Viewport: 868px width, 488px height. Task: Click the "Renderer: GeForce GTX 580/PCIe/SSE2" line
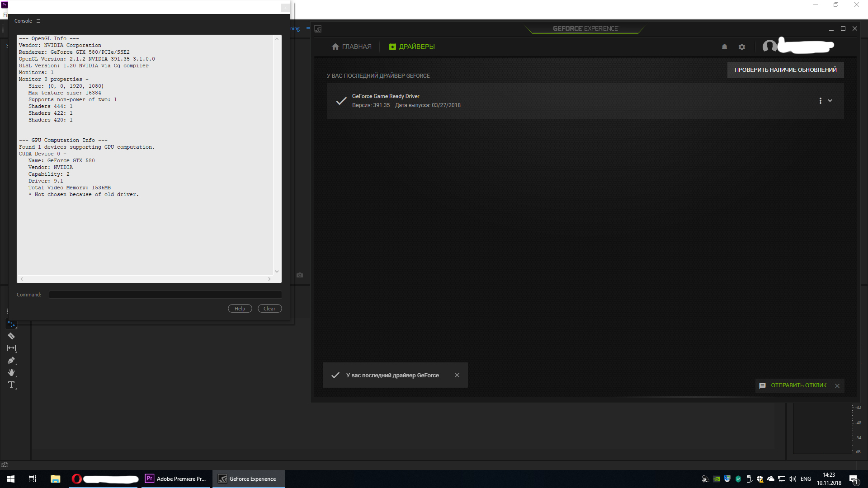(x=74, y=52)
